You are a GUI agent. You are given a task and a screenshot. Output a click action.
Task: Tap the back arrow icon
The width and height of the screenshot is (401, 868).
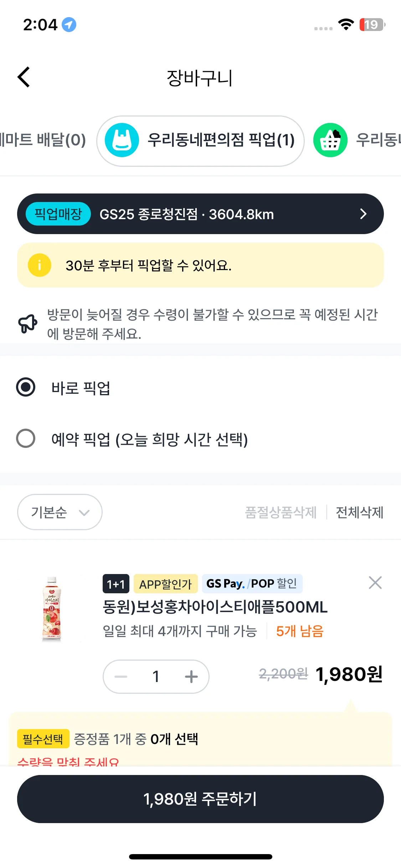(x=24, y=77)
